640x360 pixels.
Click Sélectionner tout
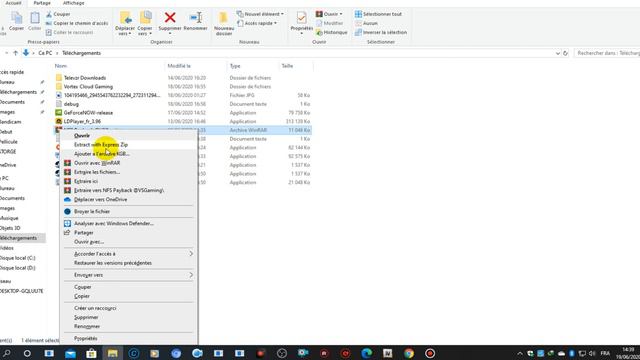(378, 14)
